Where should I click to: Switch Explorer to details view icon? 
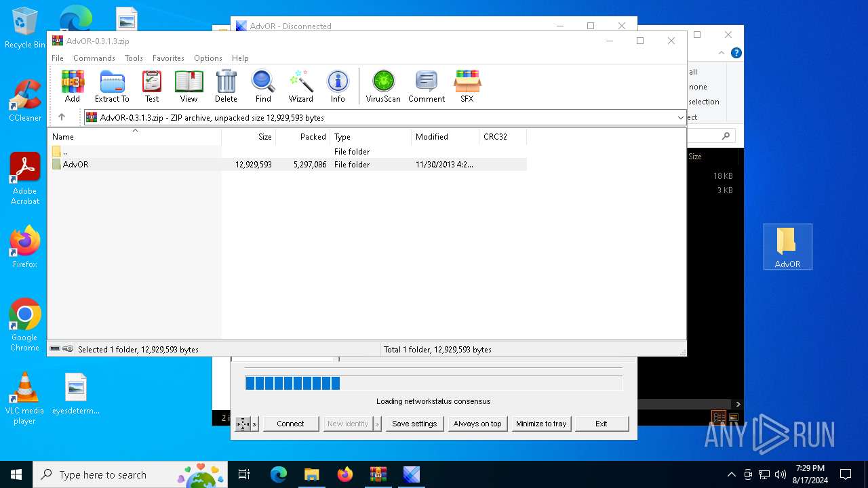tap(719, 418)
